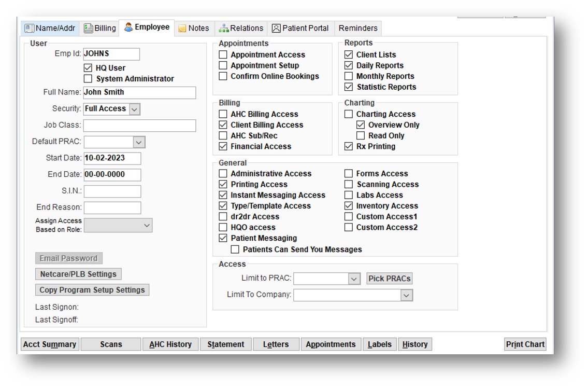Uncheck Client Billing Access
The height and width of the screenshot is (388, 588).
point(223,124)
